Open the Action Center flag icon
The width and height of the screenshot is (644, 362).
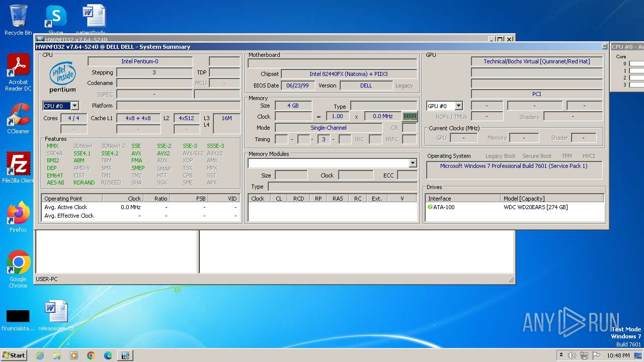pyautogui.click(x=596, y=355)
